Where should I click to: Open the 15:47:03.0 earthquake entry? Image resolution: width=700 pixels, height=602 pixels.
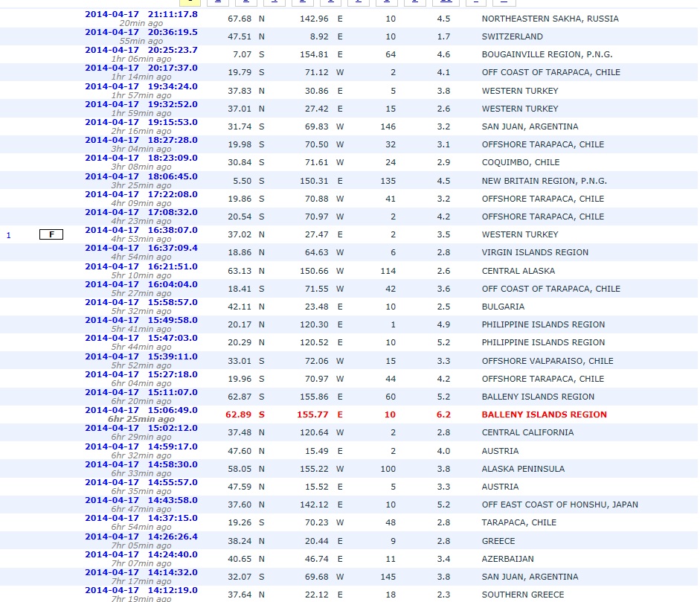141,339
